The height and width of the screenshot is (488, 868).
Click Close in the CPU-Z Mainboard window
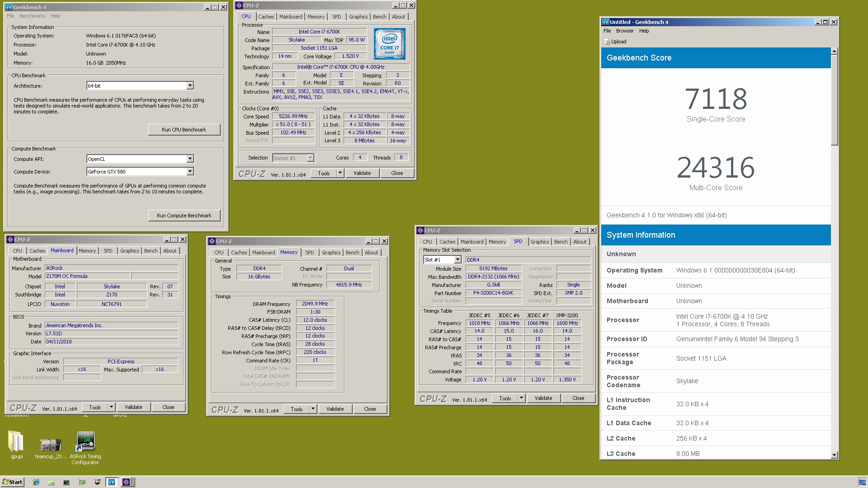click(x=168, y=407)
